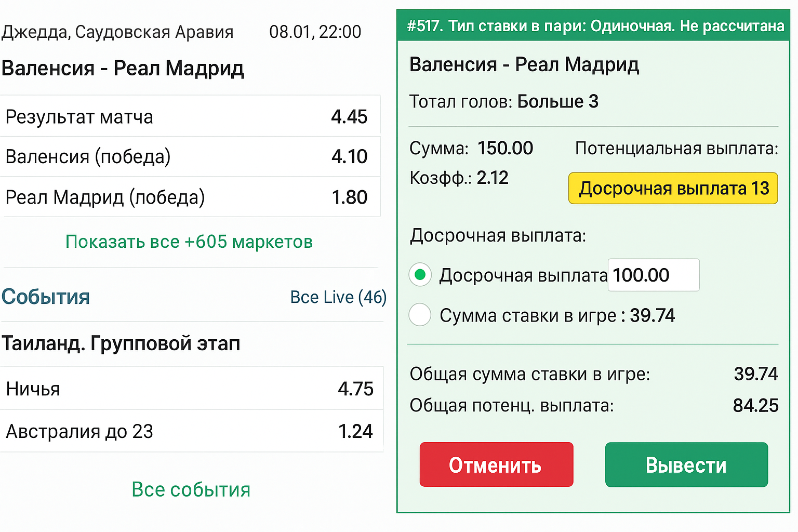Select the Досрочная выплата radio button
This screenshot has height=532, width=798.
coord(420,275)
